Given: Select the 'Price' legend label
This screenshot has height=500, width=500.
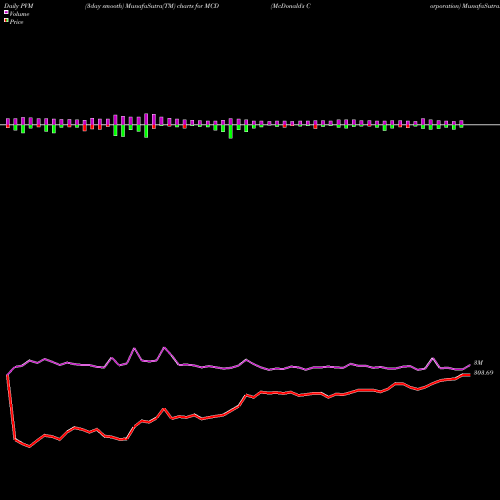Looking at the screenshot, I should click(x=16, y=22).
